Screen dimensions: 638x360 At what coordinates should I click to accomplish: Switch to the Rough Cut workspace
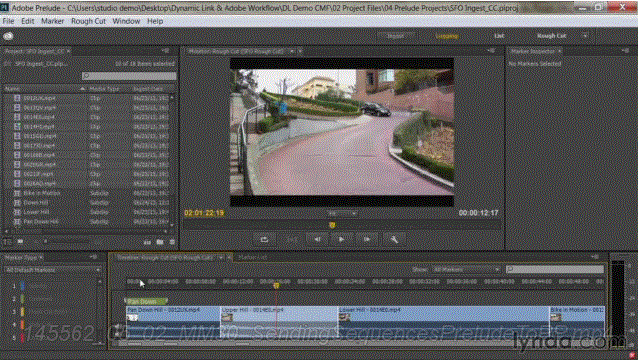point(551,36)
